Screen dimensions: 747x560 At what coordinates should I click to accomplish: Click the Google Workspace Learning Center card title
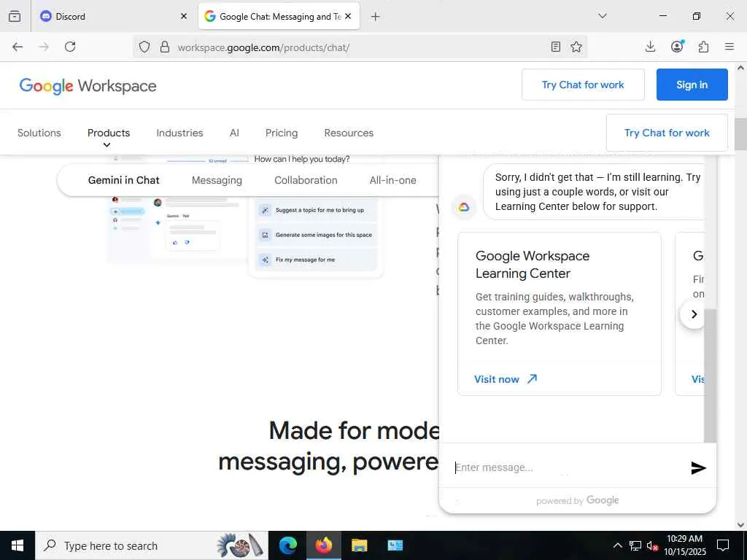click(532, 265)
